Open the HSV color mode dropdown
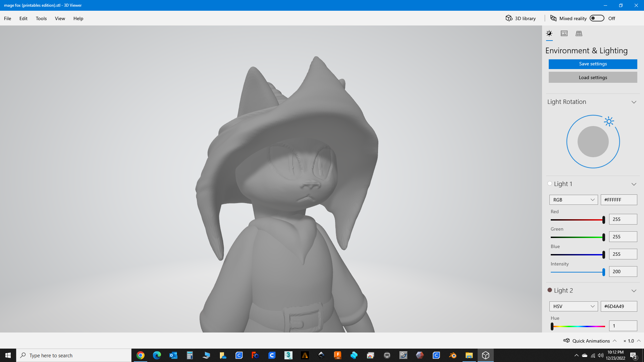 pyautogui.click(x=574, y=306)
